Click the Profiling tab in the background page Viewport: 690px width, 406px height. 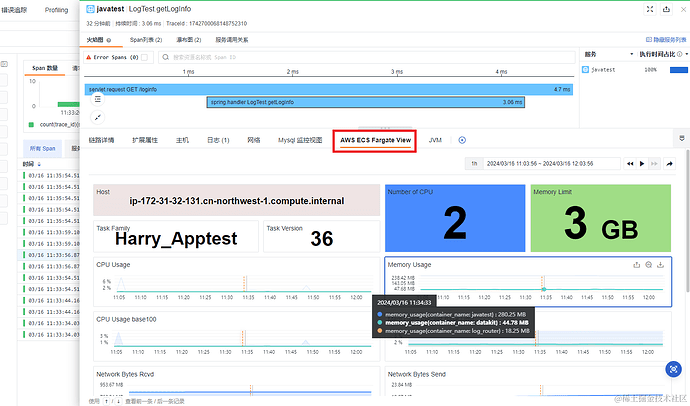tap(56, 10)
